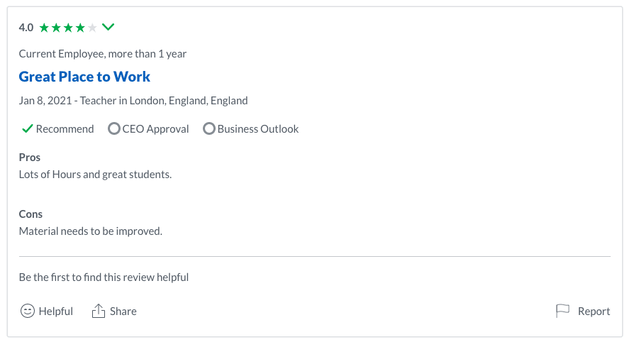The width and height of the screenshot is (644, 342).
Task: Click the Share upload arrow icon
Action: tap(99, 311)
